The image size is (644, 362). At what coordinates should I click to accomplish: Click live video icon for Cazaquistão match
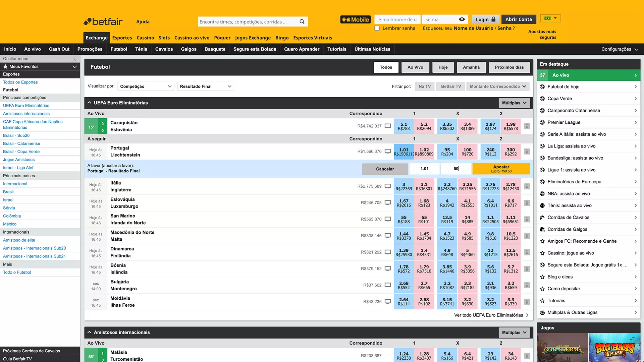click(x=388, y=126)
